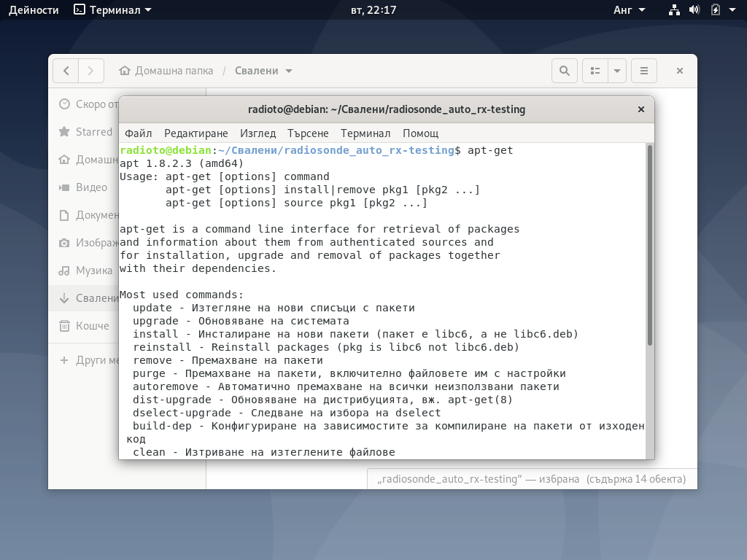Open Дейности activities overview
This screenshot has height=560, width=747.
[x=34, y=10]
